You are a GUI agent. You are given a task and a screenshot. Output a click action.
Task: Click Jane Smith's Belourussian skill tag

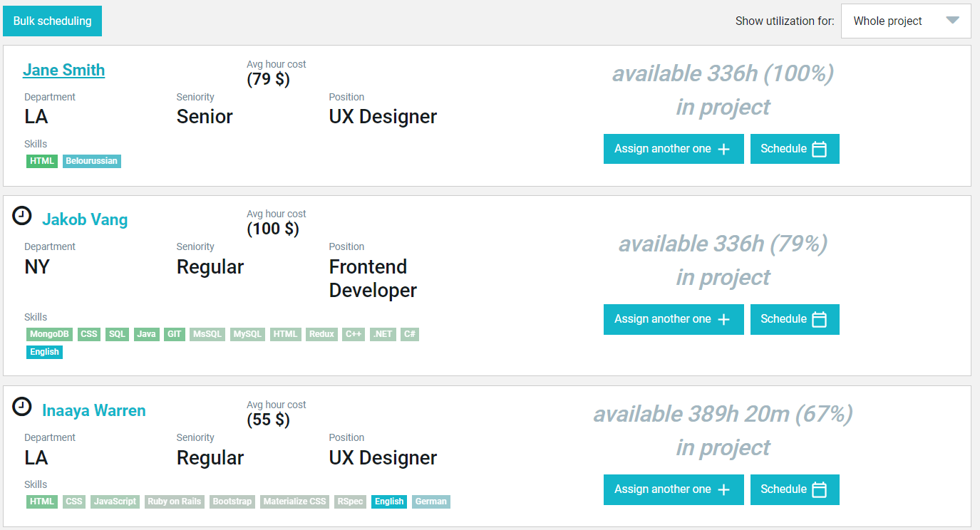pyautogui.click(x=92, y=161)
